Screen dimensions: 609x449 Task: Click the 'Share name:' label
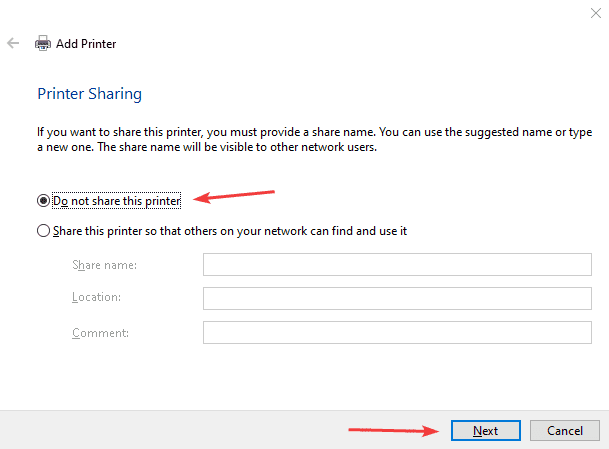tap(105, 265)
